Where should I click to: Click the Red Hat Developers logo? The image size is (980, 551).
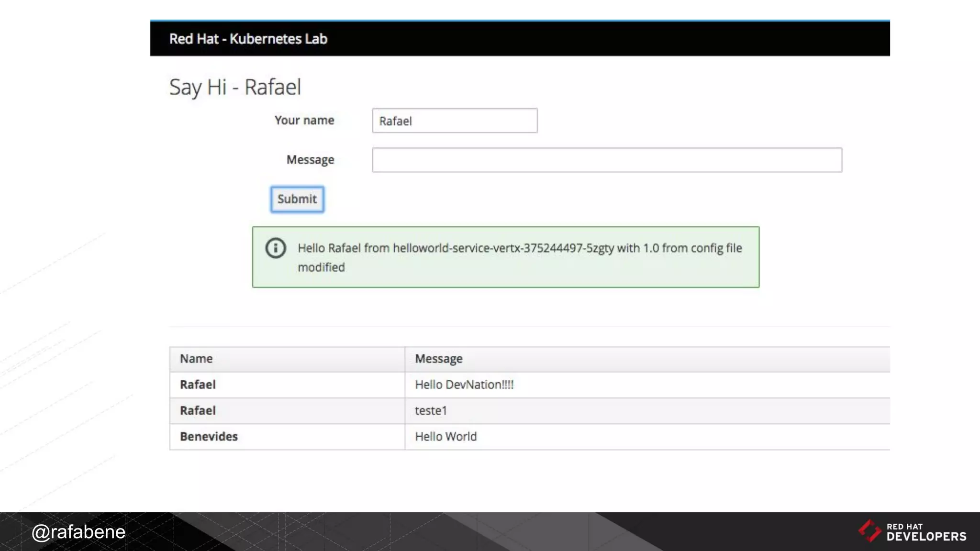912,531
